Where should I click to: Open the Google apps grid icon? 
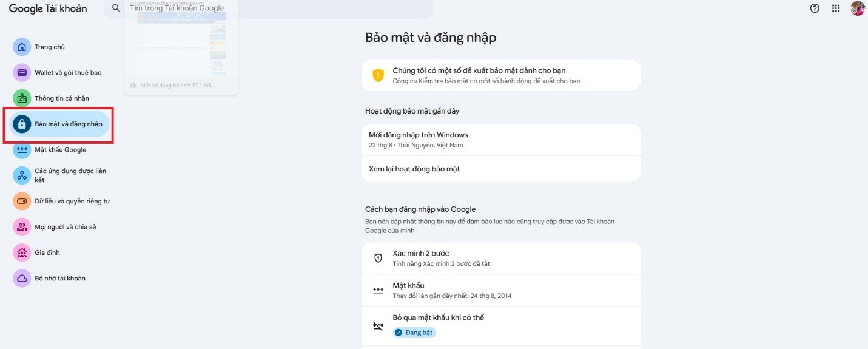tap(836, 8)
